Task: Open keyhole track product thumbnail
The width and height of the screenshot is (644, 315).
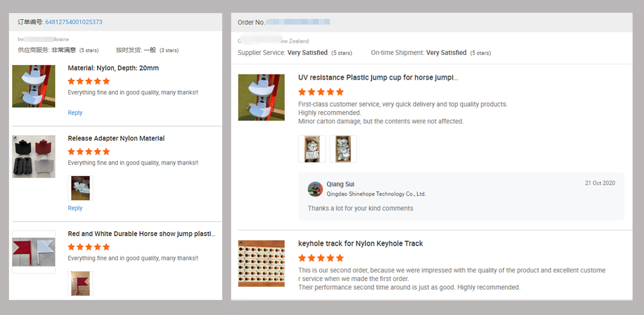Action: (x=261, y=264)
